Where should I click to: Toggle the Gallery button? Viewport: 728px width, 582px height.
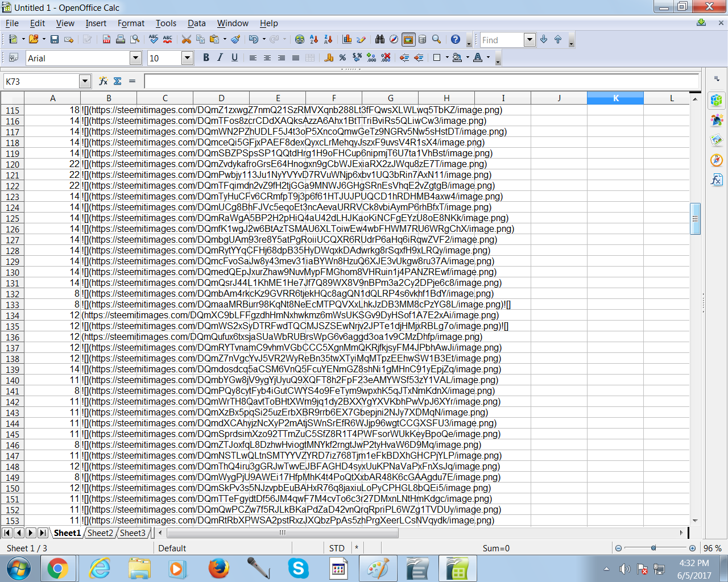pos(408,39)
